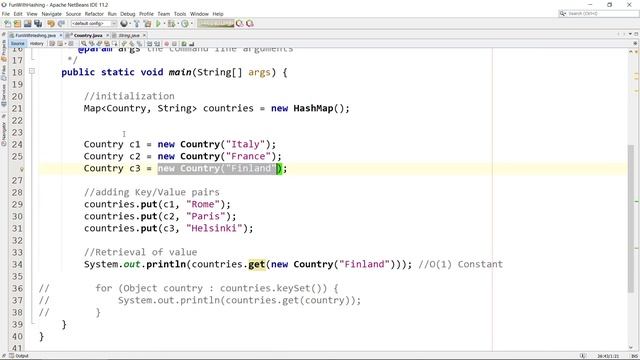The height and width of the screenshot is (360, 640).
Task: Click the split editor icon above the scrollbar
Action: (x=635, y=43)
